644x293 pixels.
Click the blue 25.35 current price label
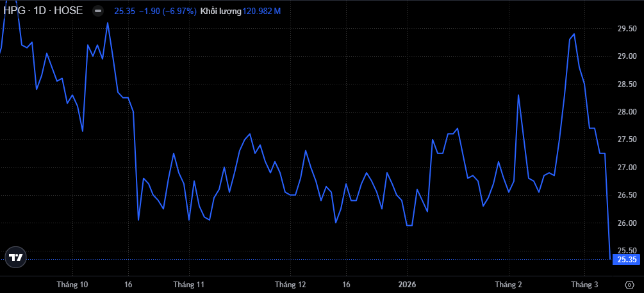point(626,259)
